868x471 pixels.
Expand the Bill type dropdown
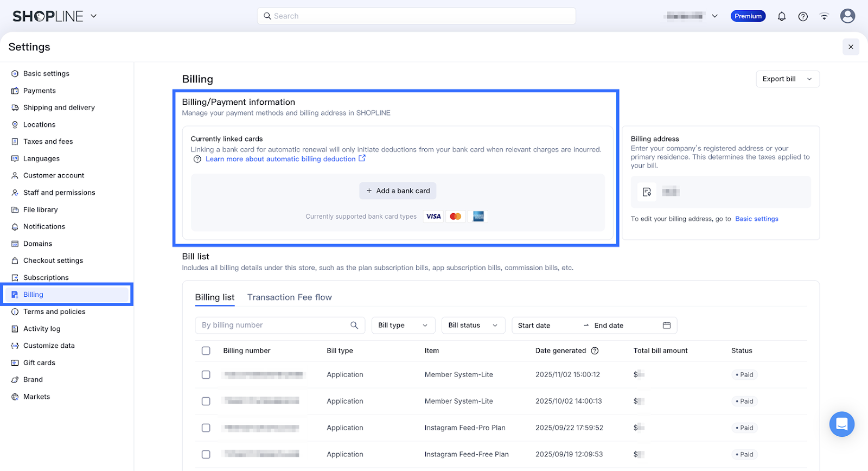pos(403,325)
